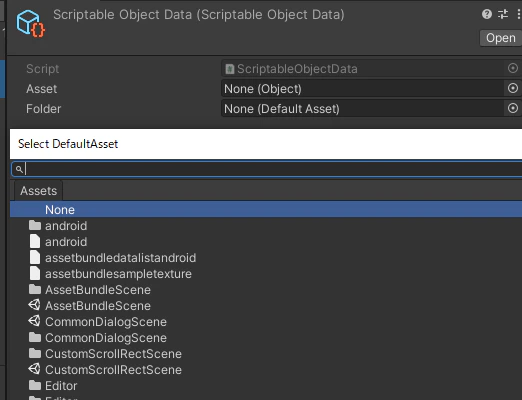This screenshot has height=400, width=522.
Task: Select the AssetBundleScene Unity scene item
Action: click(90, 306)
